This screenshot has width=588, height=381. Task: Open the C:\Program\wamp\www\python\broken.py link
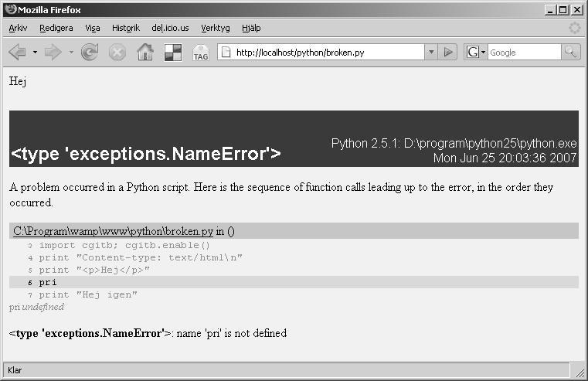click(114, 231)
